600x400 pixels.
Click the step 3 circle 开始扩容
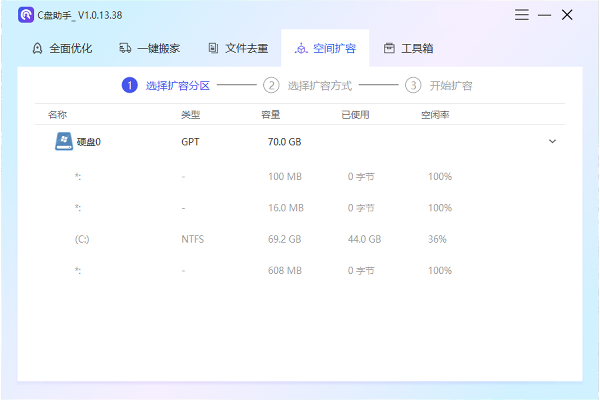click(413, 86)
